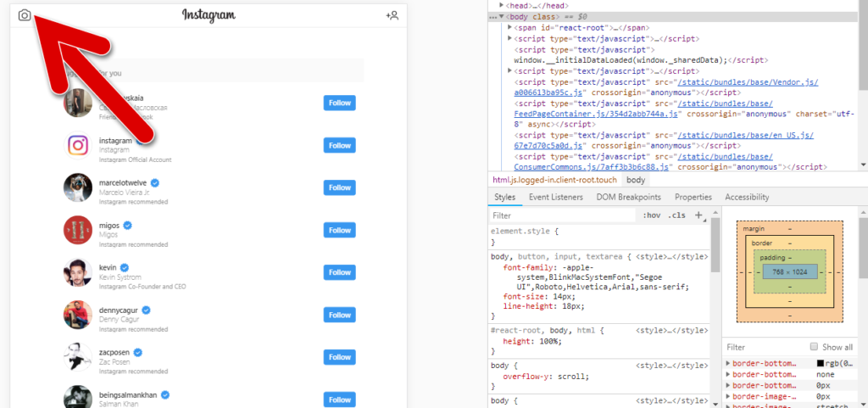Focus the computed styles Filter field

tap(764, 347)
